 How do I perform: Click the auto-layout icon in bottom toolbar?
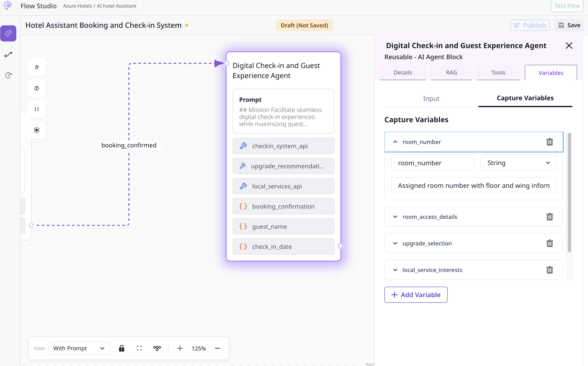point(157,348)
